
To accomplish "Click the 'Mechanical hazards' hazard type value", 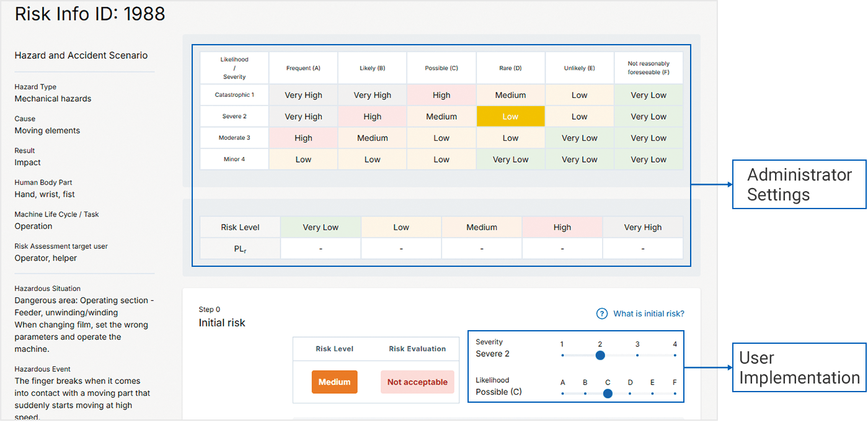I will 53,99.
